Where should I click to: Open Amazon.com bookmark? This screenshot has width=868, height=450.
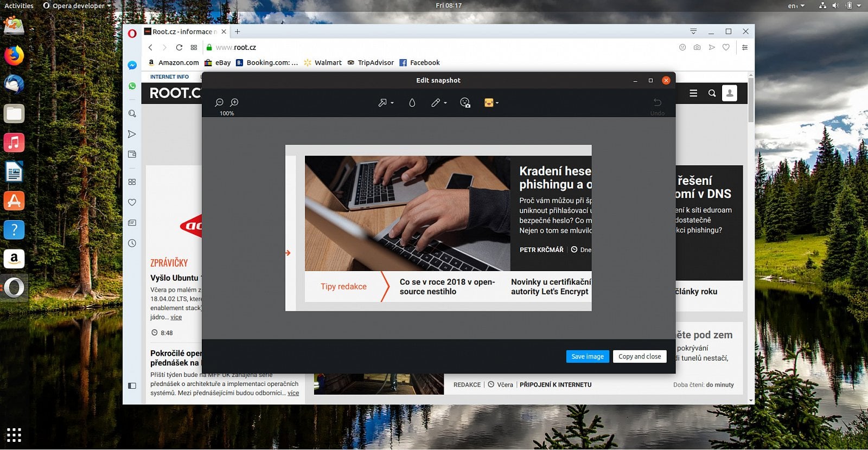tap(174, 63)
